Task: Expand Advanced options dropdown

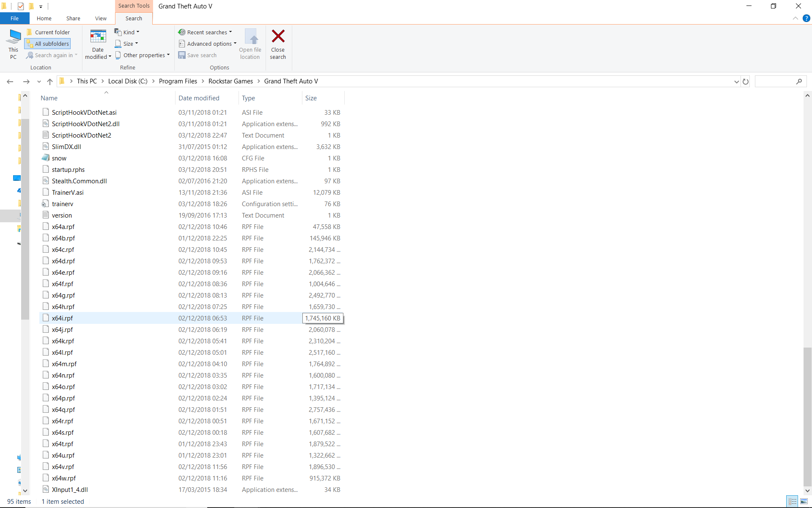Action: coord(208,44)
